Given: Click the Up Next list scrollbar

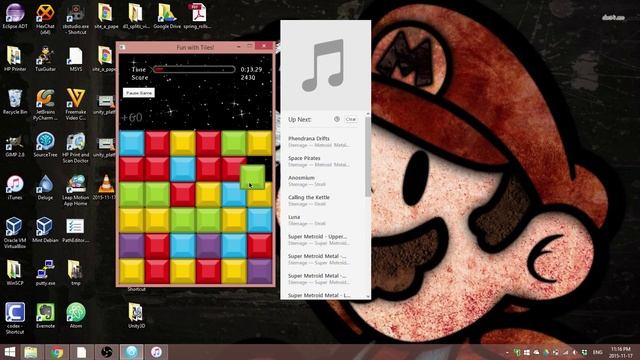Looking at the screenshot, I should pos(368,156).
